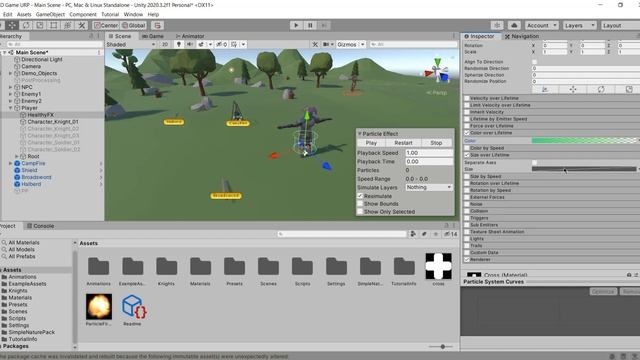Image resolution: width=640 pixels, height=360 pixels.
Task: Open the Size over Lifetime curve
Action: [584, 169]
